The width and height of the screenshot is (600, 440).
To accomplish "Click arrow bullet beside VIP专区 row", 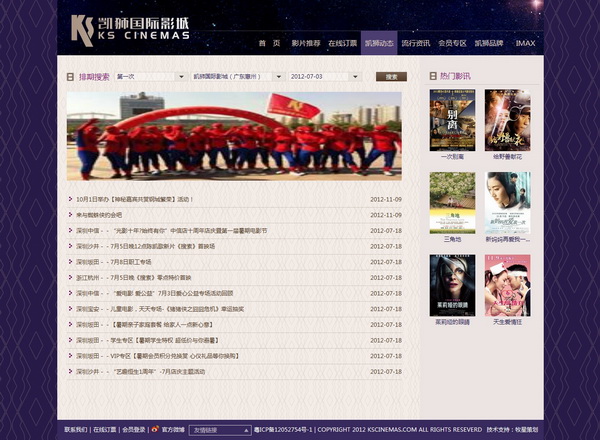I will click(x=70, y=356).
